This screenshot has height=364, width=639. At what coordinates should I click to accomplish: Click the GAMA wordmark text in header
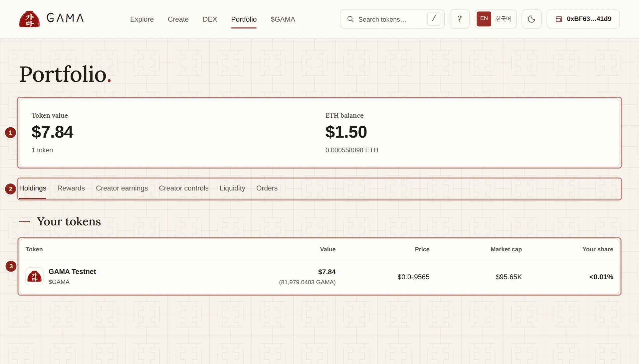[x=65, y=18]
